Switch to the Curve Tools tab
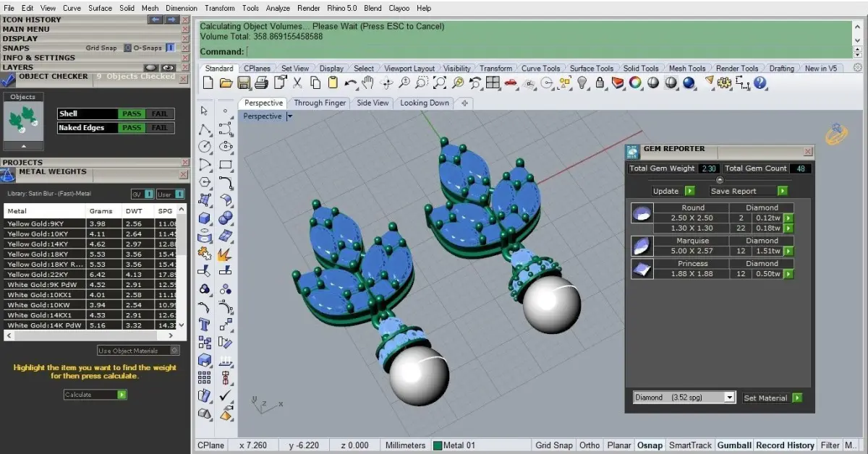Screen dimensions: 868x454 pyautogui.click(x=540, y=69)
